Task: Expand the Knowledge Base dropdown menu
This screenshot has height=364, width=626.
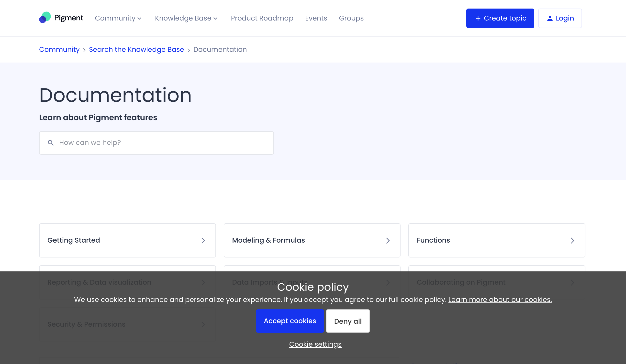Action: pos(186,18)
